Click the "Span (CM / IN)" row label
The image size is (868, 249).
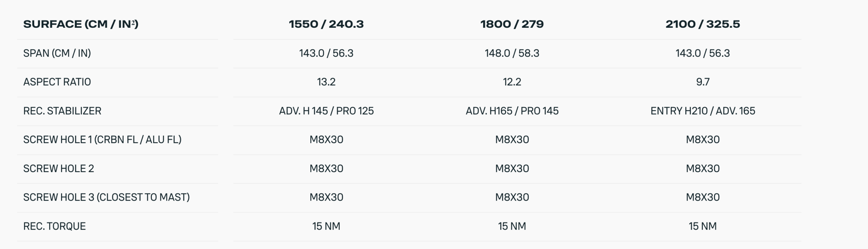pyautogui.click(x=57, y=53)
